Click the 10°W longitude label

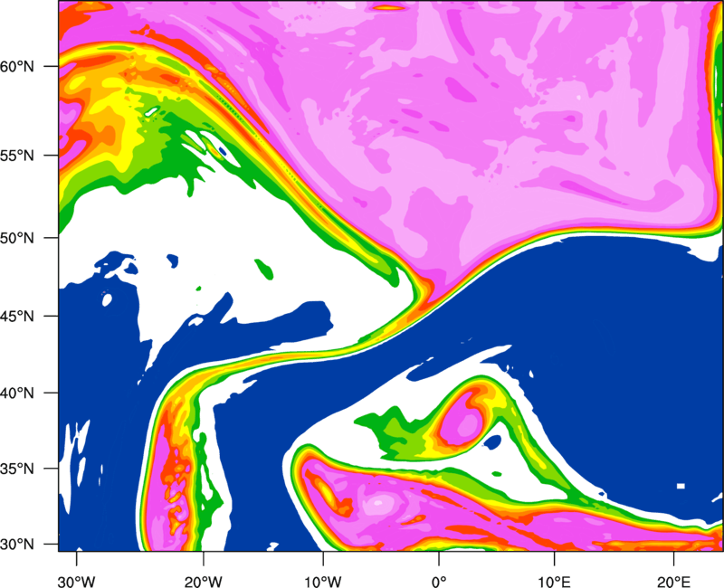pos(323,582)
